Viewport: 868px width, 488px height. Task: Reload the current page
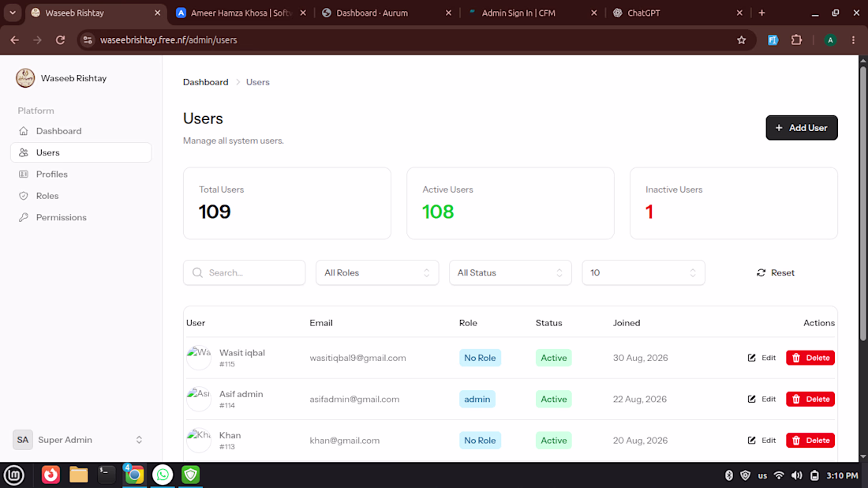60,40
